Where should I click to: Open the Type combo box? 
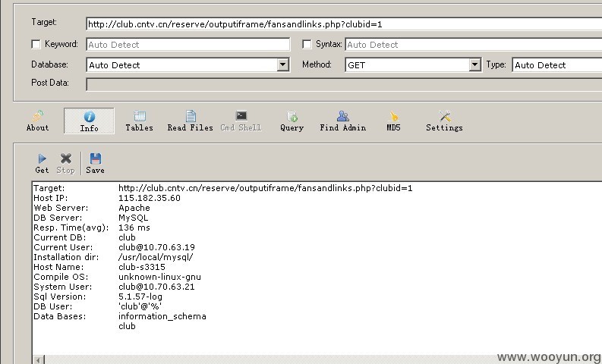coord(557,64)
